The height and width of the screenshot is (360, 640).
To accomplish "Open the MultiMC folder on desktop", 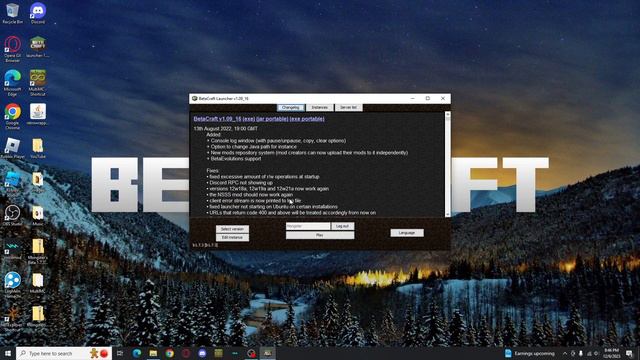I will click(x=38, y=283).
